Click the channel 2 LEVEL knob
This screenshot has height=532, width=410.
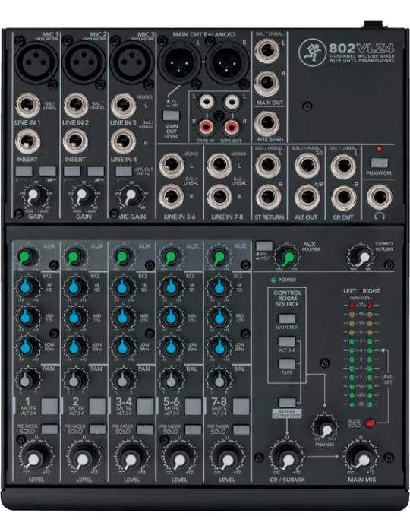click(83, 458)
